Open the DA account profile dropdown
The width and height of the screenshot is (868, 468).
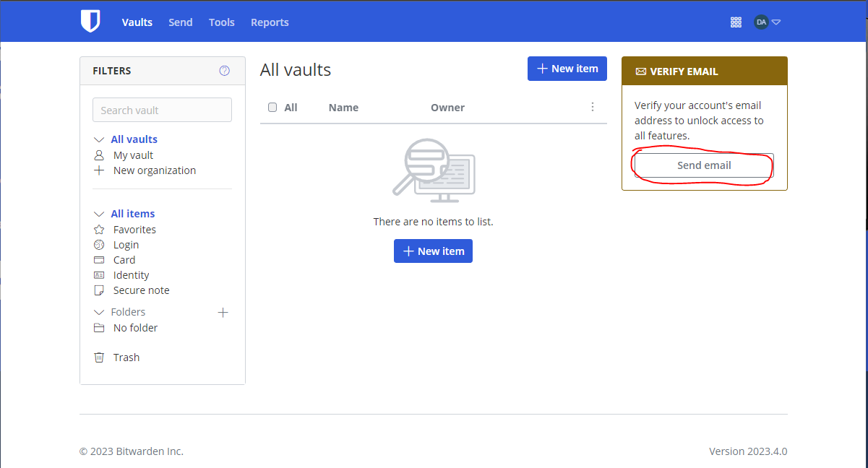click(767, 22)
